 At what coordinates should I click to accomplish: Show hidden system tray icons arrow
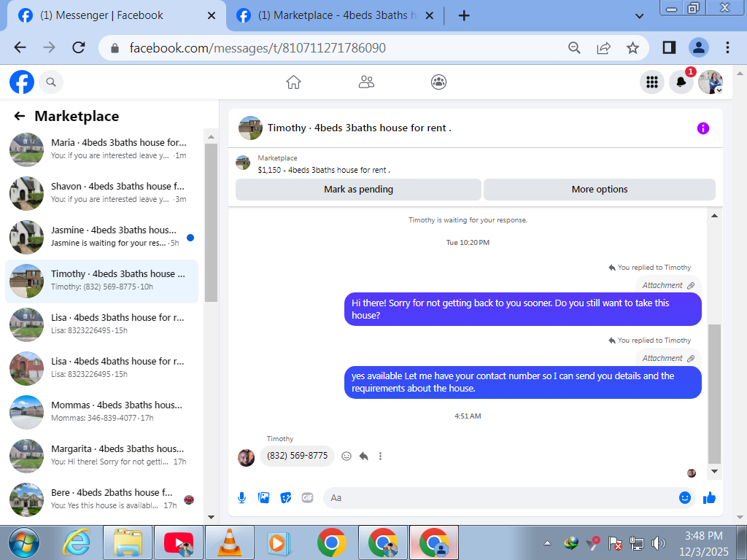tap(547, 542)
